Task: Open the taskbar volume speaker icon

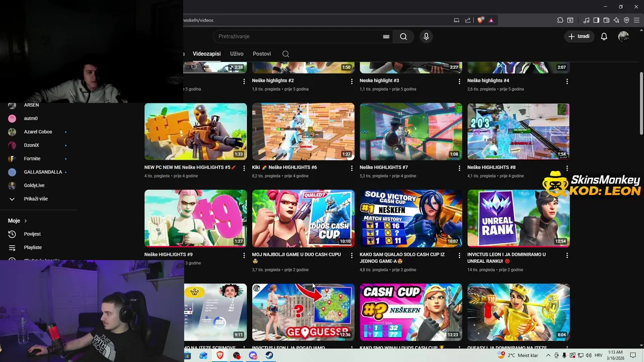Action: point(588,355)
